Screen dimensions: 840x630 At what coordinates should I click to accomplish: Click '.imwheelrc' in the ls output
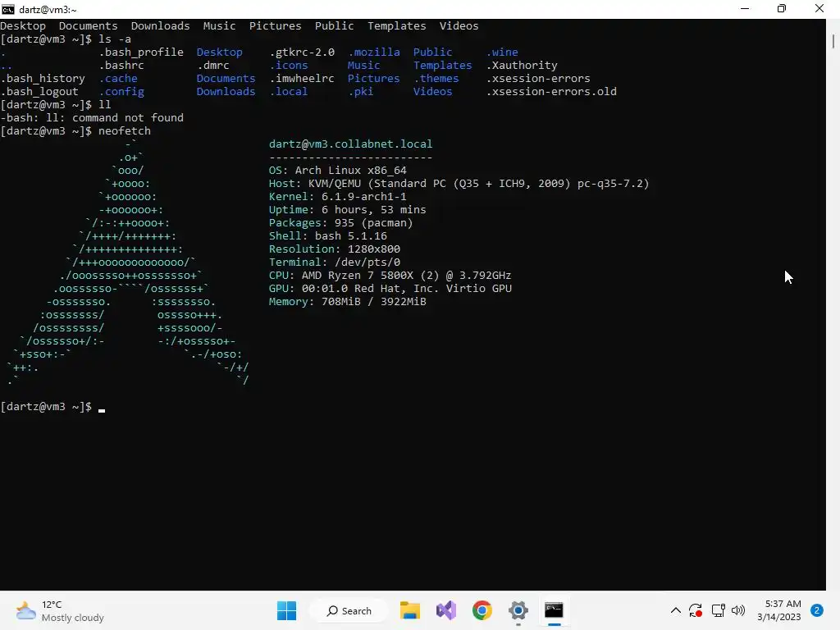click(x=302, y=78)
